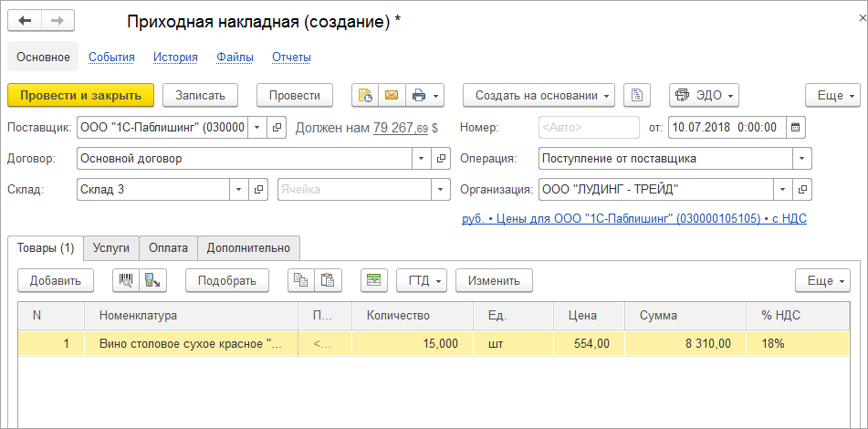
Task: Click the Ячейка input field
Action: click(354, 189)
